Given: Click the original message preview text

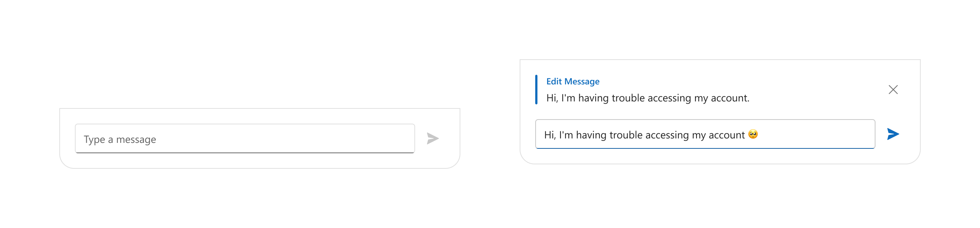Looking at the screenshot, I should click(x=648, y=98).
